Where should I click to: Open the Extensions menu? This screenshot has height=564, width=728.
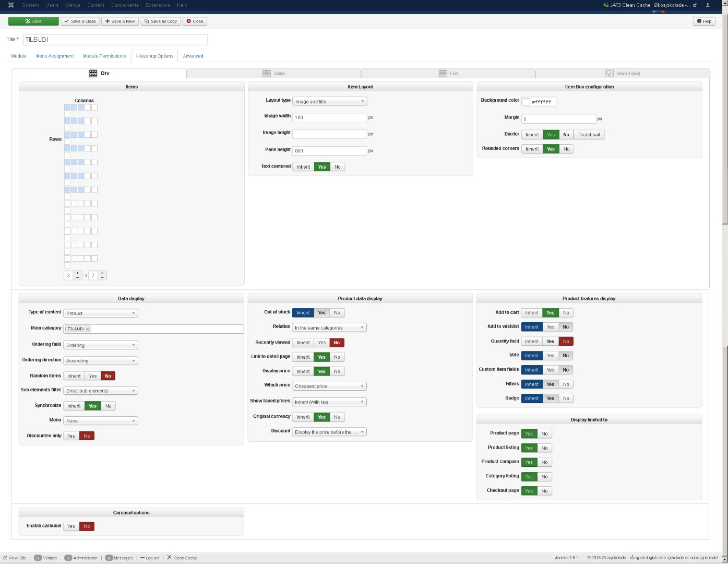(x=158, y=5)
